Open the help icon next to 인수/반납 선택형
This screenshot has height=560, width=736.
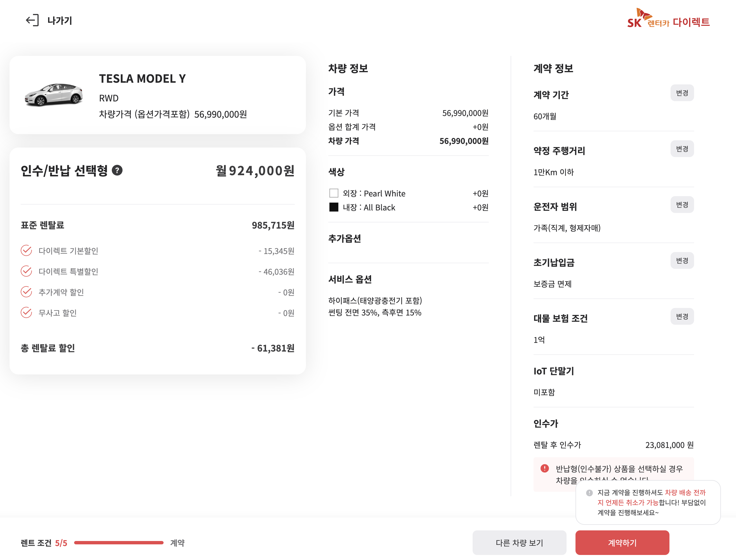117,170
